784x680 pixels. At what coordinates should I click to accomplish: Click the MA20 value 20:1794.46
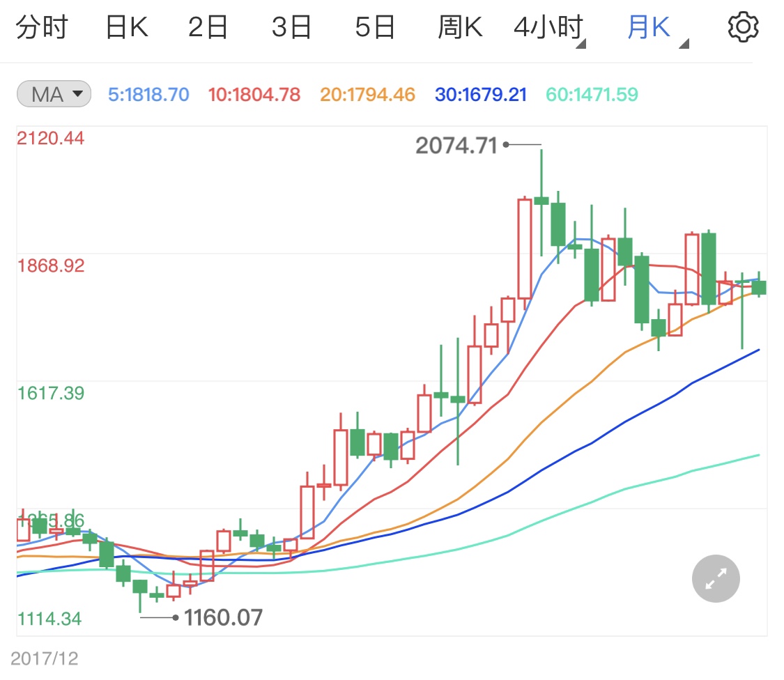point(367,95)
